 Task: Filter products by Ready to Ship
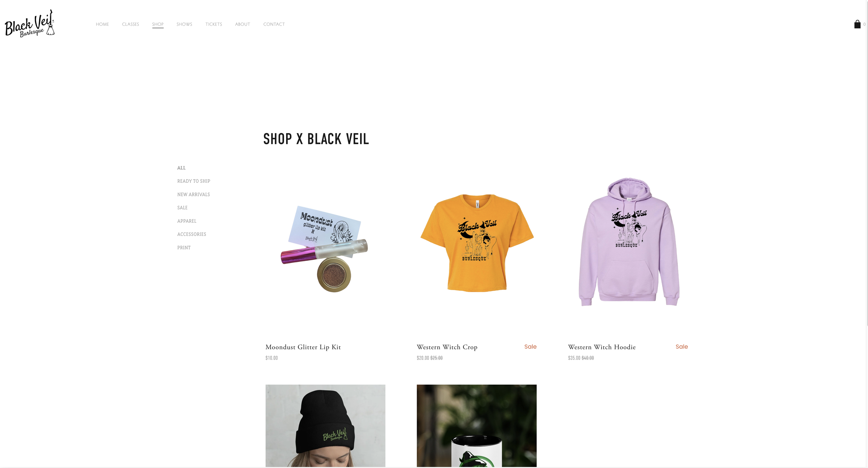[x=194, y=181]
